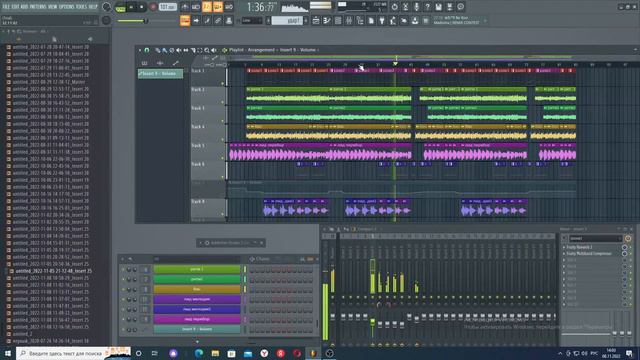Select the Playlist playback speaker tool
640x360 pixels.
pyautogui.click(x=214, y=50)
